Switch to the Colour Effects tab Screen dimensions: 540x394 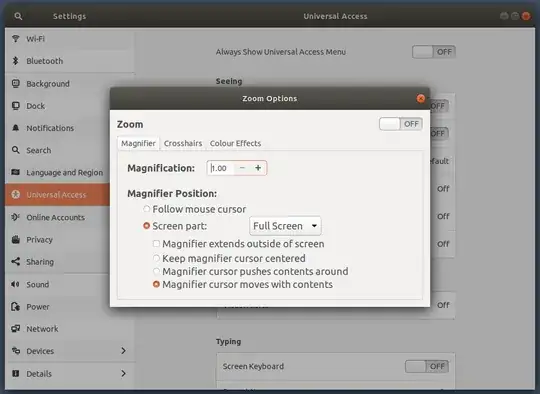[235, 143]
